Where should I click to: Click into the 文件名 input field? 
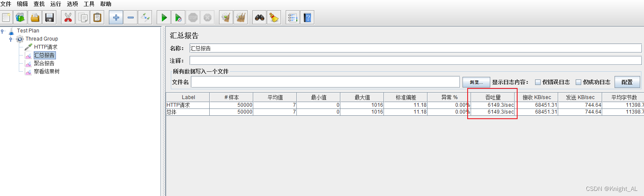[325, 82]
